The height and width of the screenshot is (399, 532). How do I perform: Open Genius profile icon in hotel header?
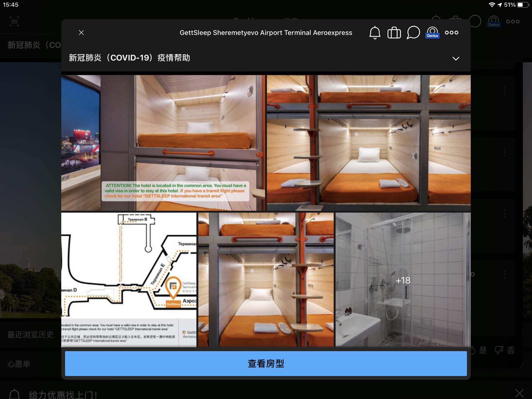[x=432, y=32]
